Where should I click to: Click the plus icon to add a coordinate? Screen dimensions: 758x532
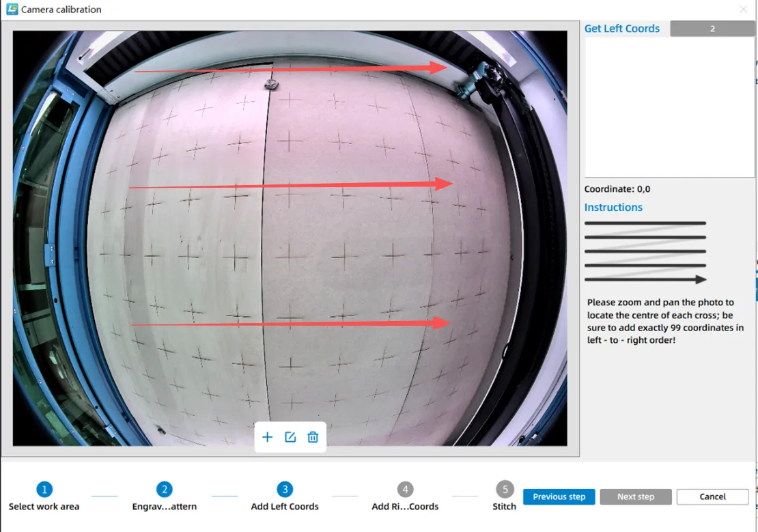(268, 437)
